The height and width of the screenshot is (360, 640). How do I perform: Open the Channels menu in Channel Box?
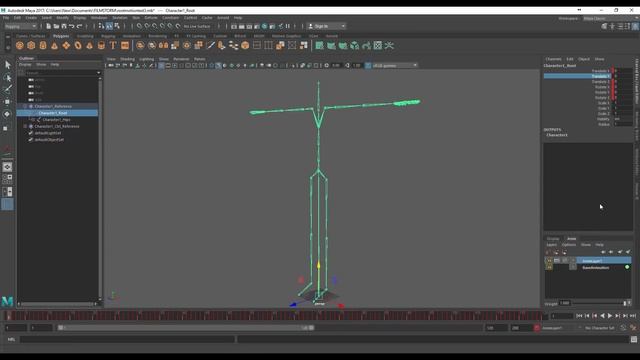coord(553,59)
